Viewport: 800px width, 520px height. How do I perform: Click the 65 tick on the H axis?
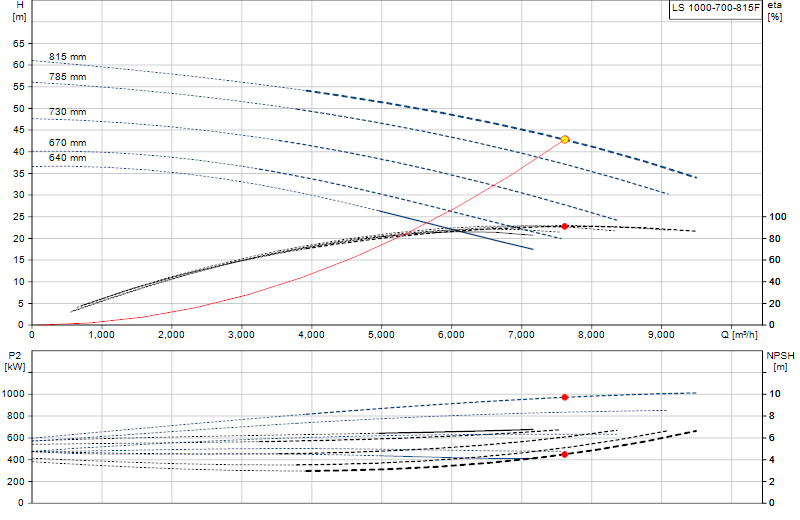coord(19,43)
